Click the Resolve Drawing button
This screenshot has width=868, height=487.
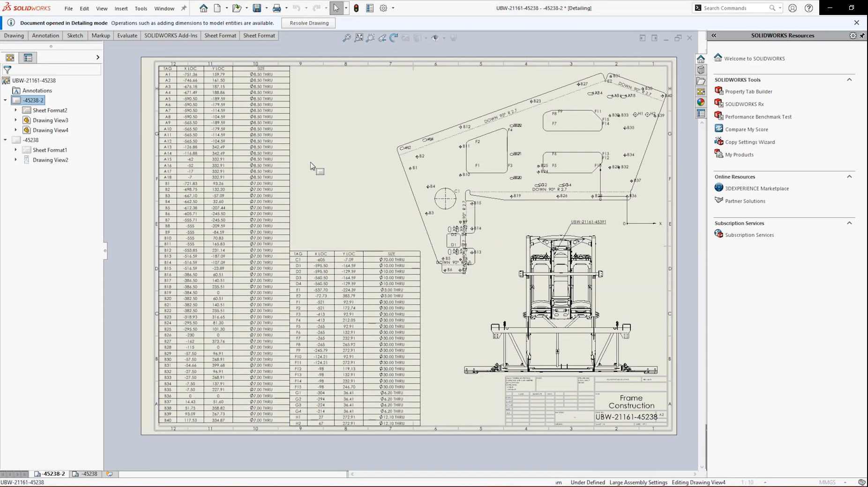point(309,23)
